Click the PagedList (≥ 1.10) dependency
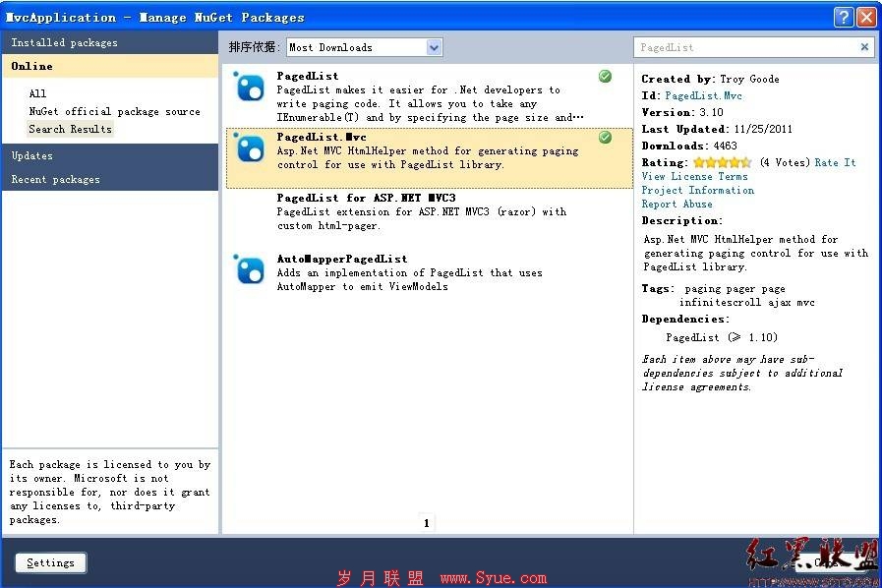Viewport: 882px width, 588px height. (x=722, y=337)
